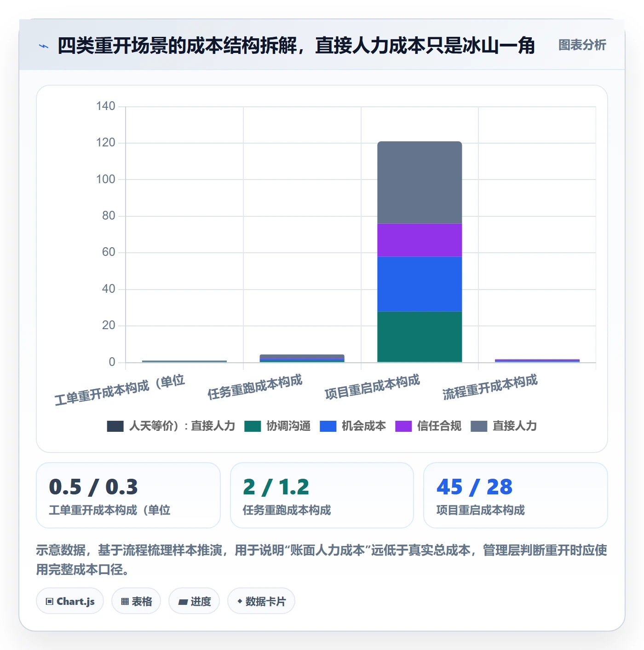Click the gray top segment of 项目重启 bar
The width and height of the screenshot is (644, 650).
click(x=420, y=183)
